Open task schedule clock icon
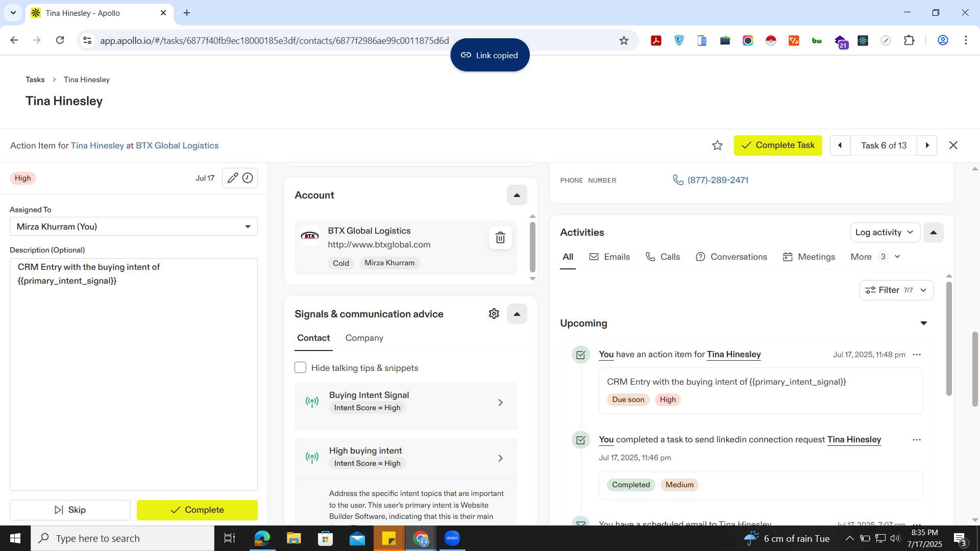The image size is (980, 551). [248, 178]
